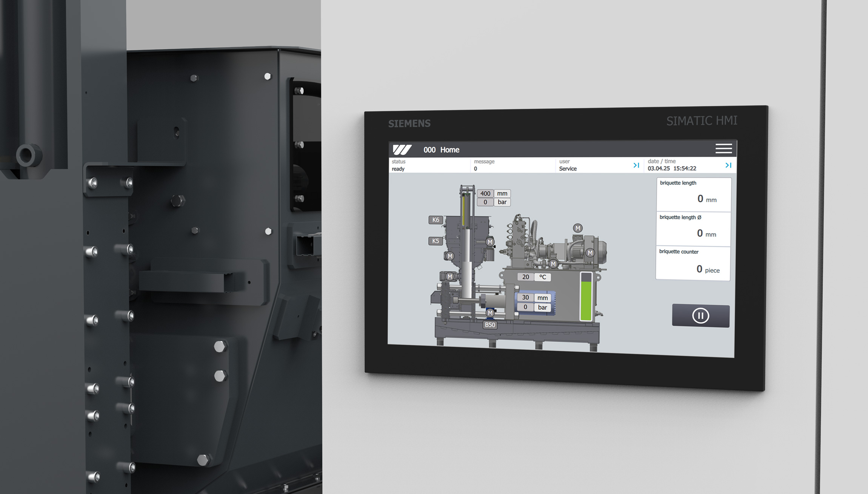Open the 000 Home screen title
This screenshot has width=868, height=494.
pyautogui.click(x=442, y=150)
